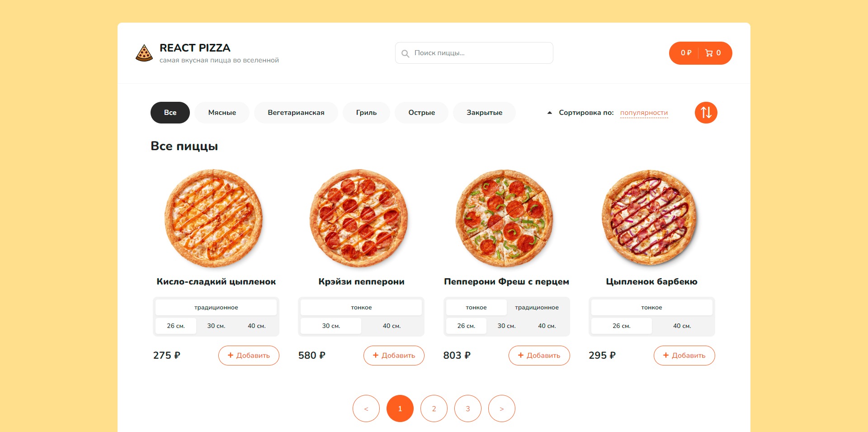Switch to the Вегетарианская category
Image resolution: width=868 pixels, height=432 pixels.
point(296,113)
